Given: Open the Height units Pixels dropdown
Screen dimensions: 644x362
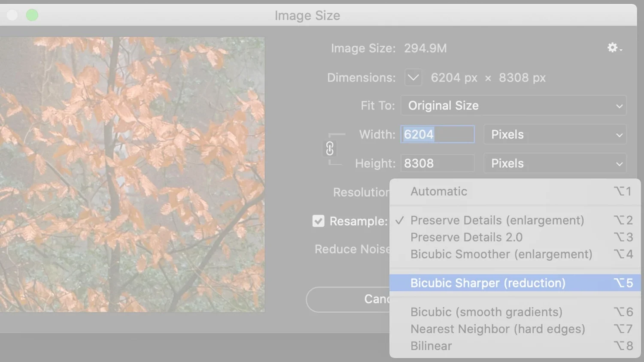Looking at the screenshot, I should pyautogui.click(x=555, y=163).
